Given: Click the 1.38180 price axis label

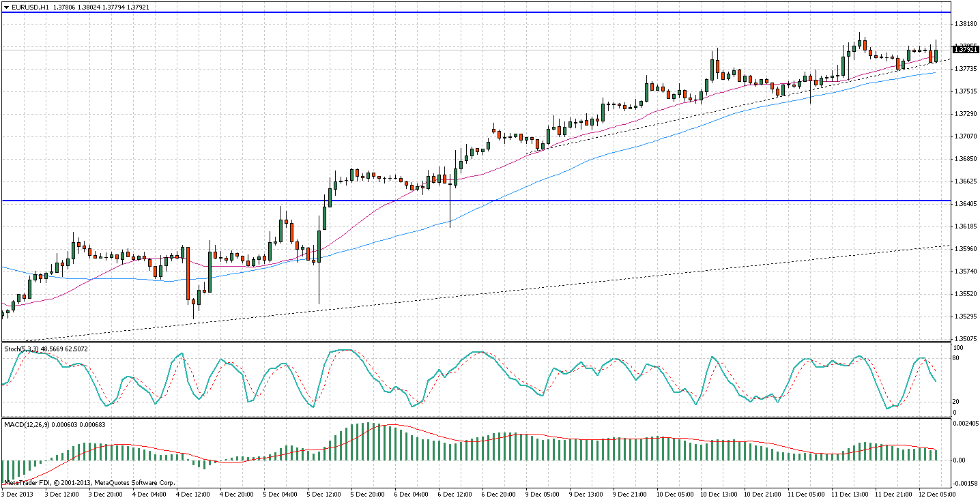Looking at the screenshot, I should [965, 24].
